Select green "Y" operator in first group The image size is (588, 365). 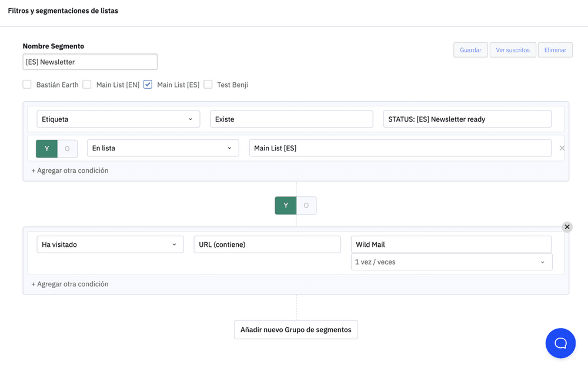pos(46,148)
